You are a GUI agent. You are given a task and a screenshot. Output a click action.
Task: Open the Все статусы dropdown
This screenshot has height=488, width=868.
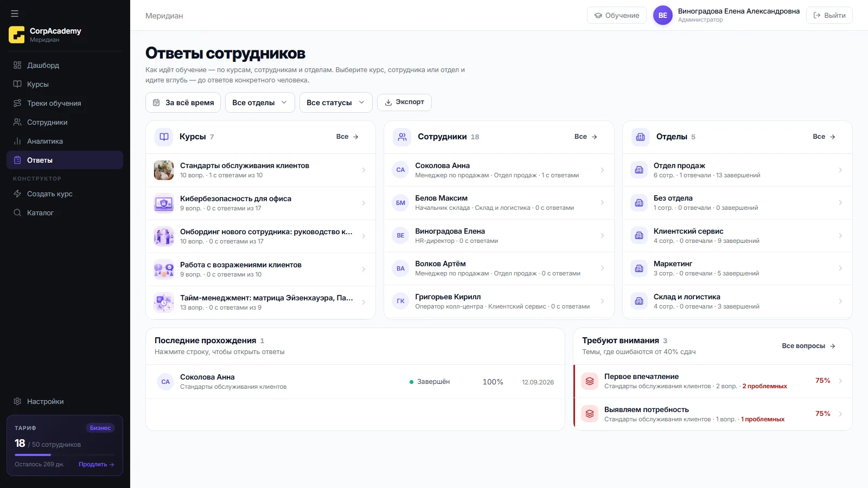(x=336, y=102)
